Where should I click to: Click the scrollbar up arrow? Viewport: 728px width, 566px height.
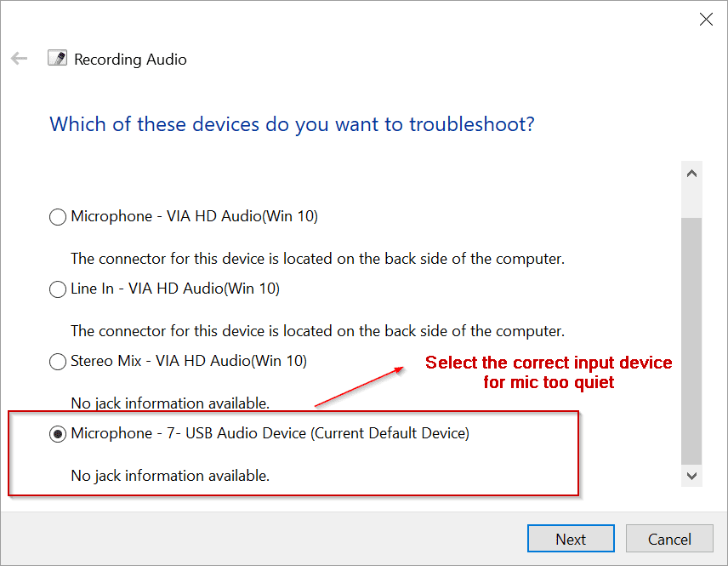tap(691, 174)
